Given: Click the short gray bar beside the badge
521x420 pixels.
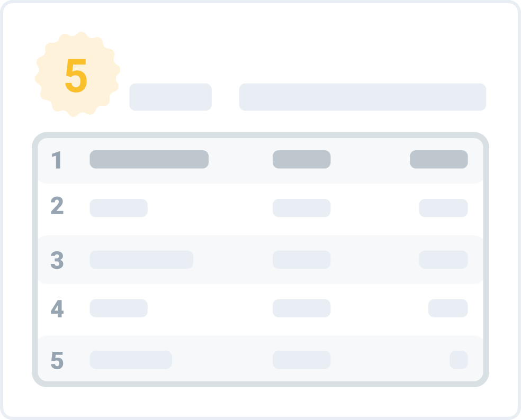Looking at the screenshot, I should tap(170, 97).
